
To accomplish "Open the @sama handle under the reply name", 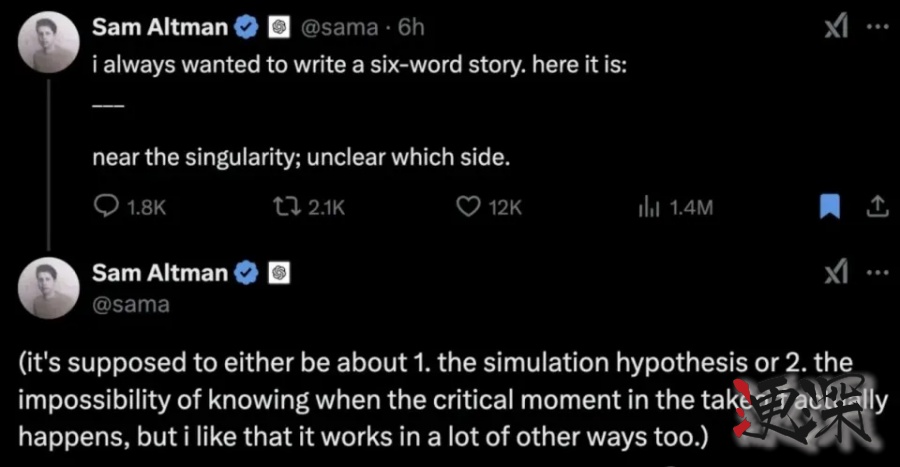I will pos(131,303).
